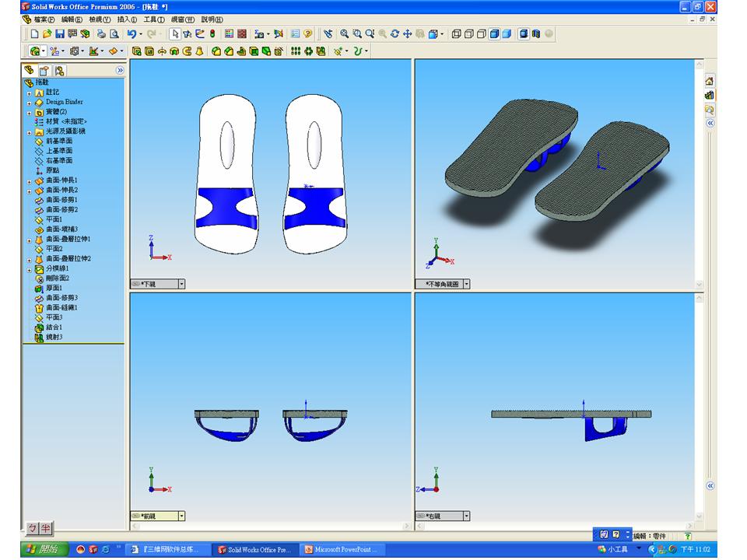The height and width of the screenshot is (560, 747).
Task: Print the document using printer icon
Action: pyautogui.click(x=101, y=33)
